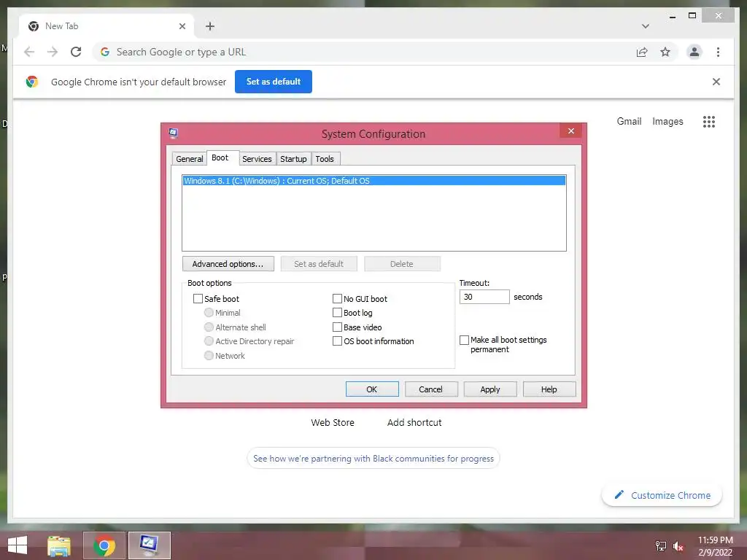
Task: Open network icon in system tray
Action: (x=660, y=545)
